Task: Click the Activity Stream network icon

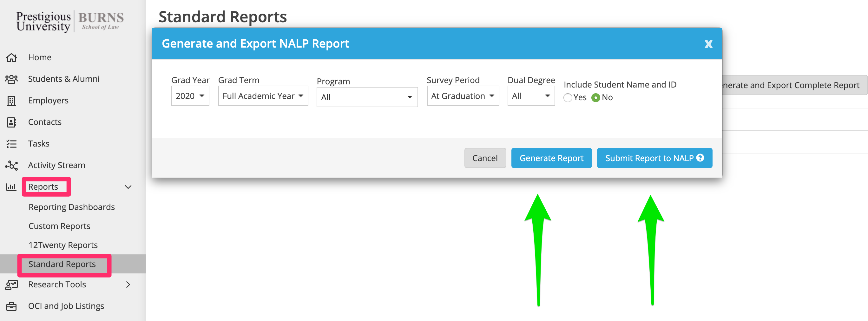Action: pyautogui.click(x=11, y=165)
